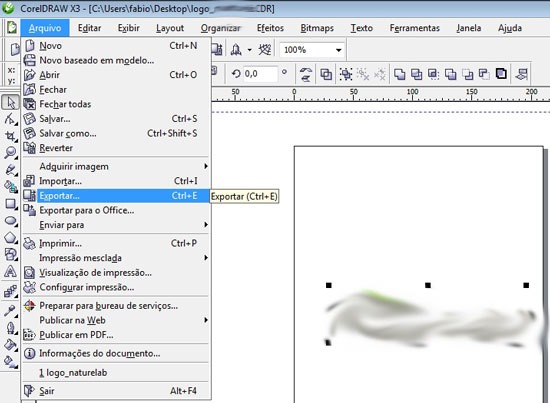Open the Exibir menu
550x403 pixels.
point(129,28)
